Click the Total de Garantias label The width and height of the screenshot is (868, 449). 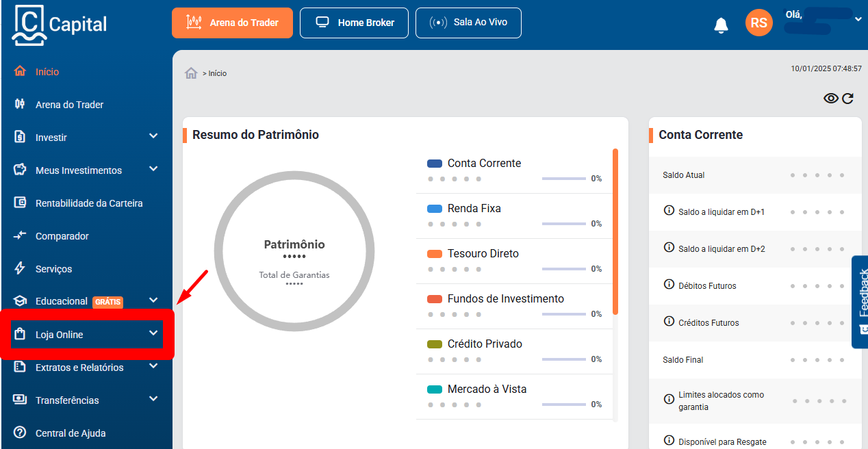[x=294, y=274]
